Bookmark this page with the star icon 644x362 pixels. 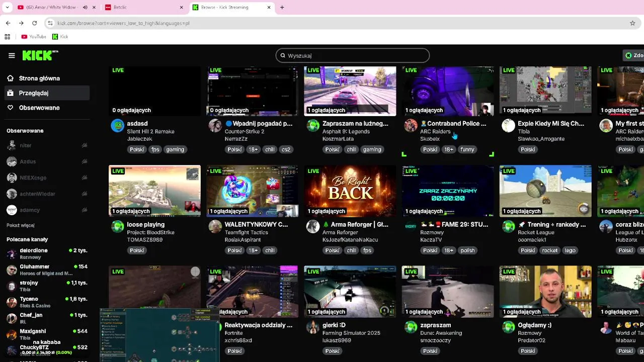632,23
